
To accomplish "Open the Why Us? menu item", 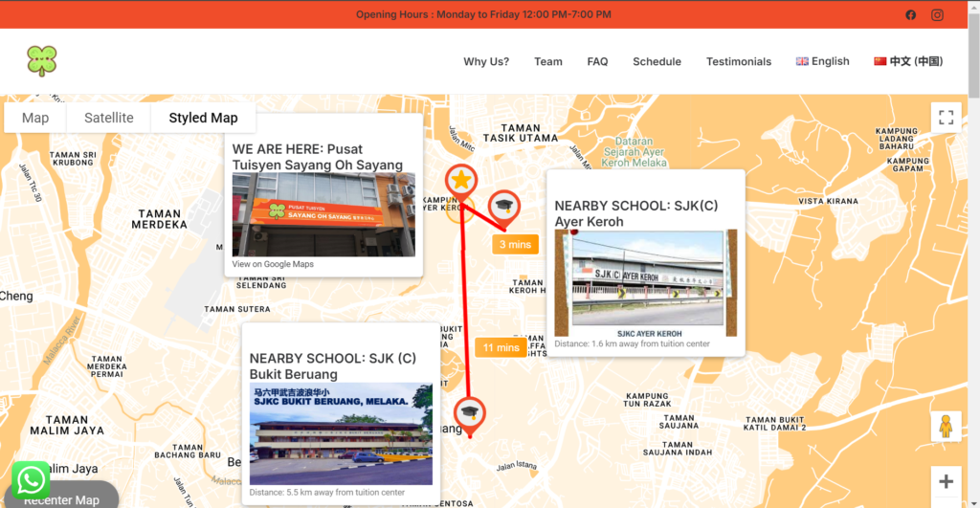I will click(x=486, y=61).
